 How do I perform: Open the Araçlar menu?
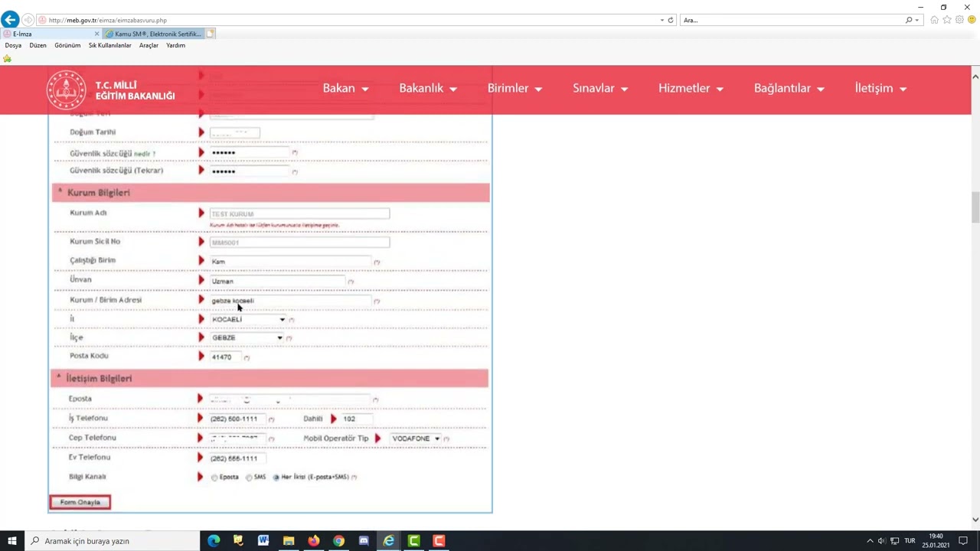click(x=149, y=45)
